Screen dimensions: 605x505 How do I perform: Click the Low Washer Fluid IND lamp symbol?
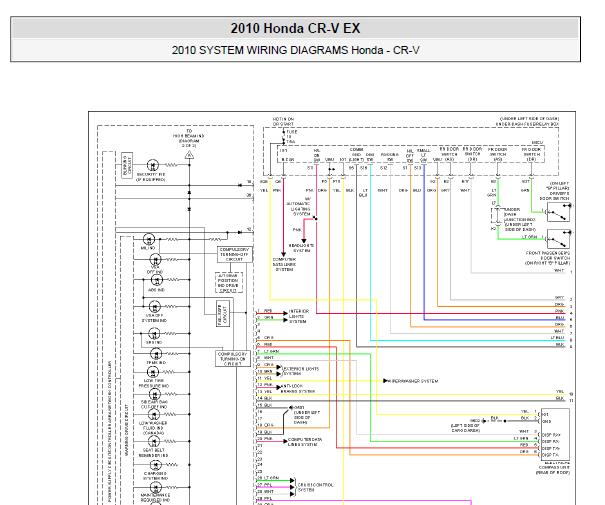point(154,415)
